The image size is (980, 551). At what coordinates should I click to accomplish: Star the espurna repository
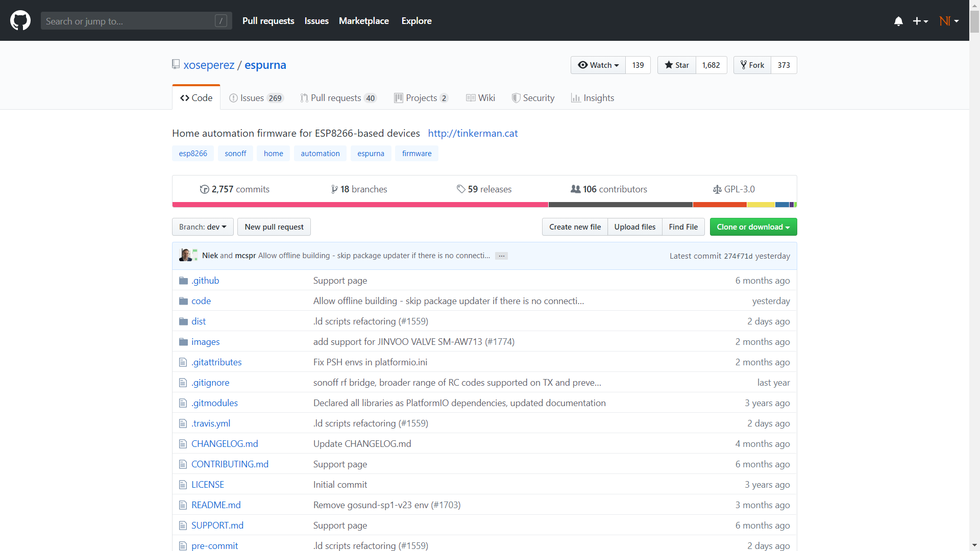click(x=677, y=65)
